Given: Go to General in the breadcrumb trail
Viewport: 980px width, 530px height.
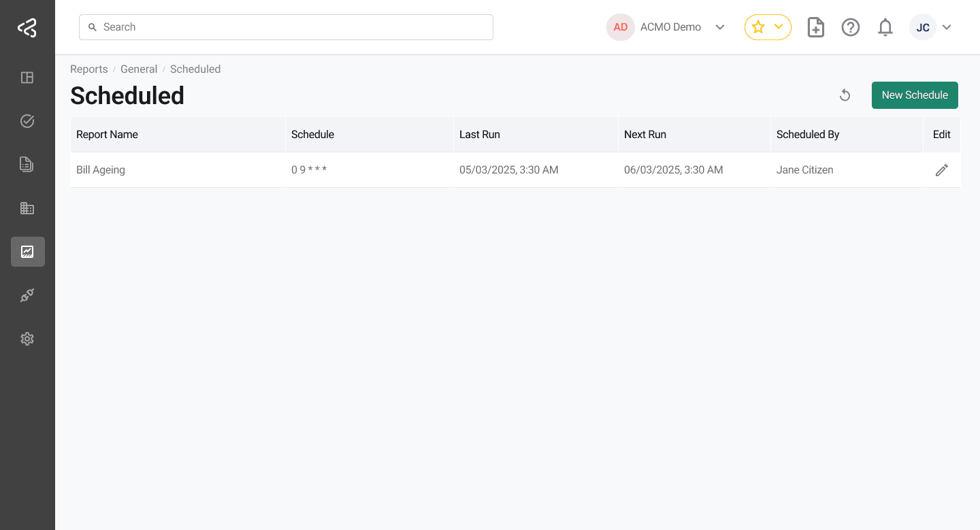Looking at the screenshot, I should 139,69.
